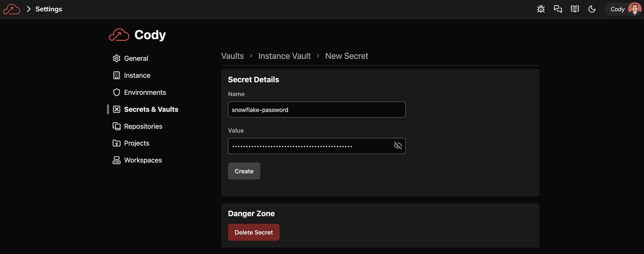Focus the Name input field
Screen dimensions: 644x254
click(x=317, y=110)
